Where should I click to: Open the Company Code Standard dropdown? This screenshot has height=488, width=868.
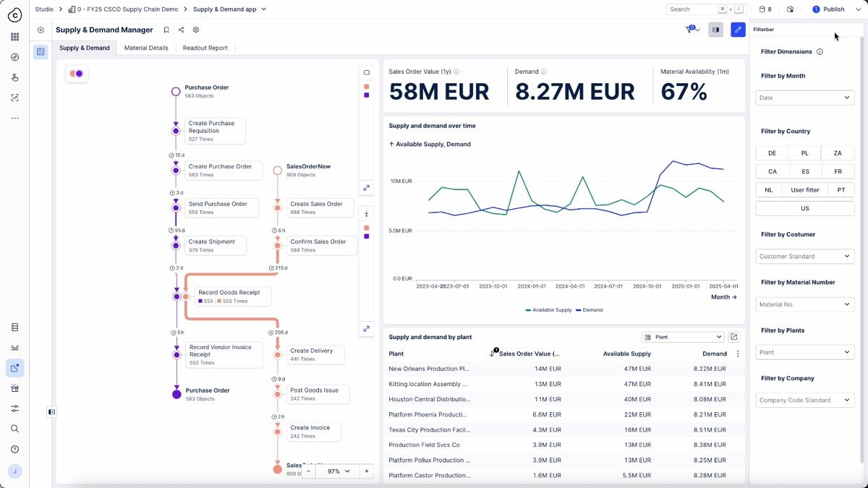805,400
